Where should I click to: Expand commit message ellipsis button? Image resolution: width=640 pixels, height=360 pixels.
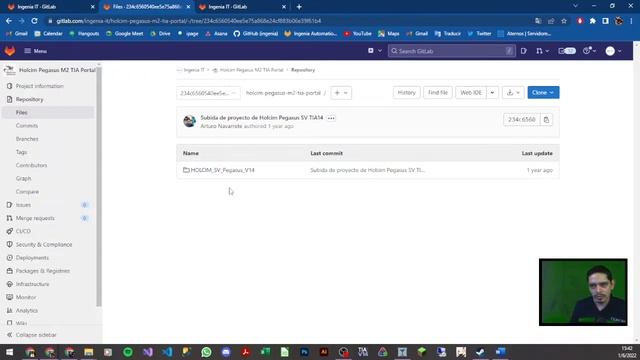point(331,118)
